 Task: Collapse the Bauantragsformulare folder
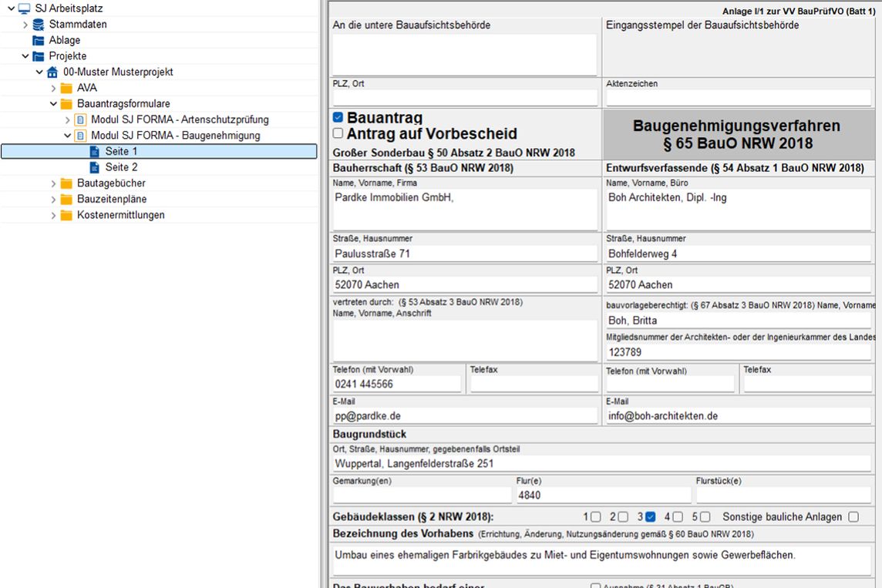(53, 104)
